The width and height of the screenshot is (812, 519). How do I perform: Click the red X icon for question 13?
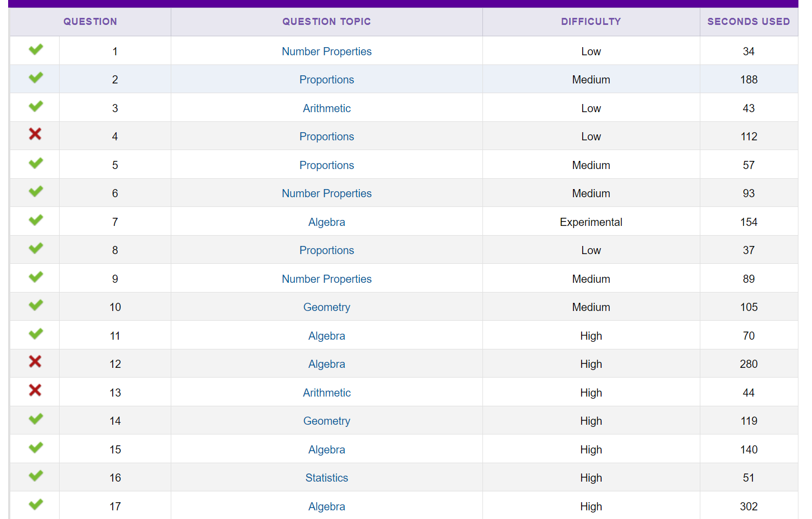[35, 390]
